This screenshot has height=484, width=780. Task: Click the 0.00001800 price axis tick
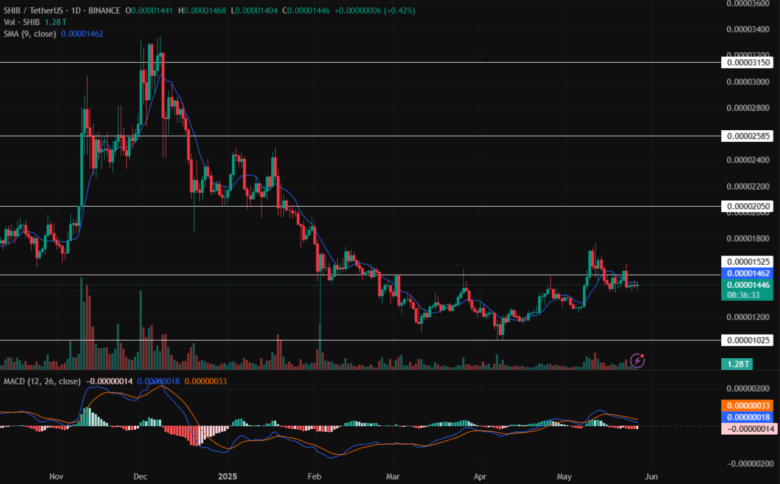coord(748,239)
